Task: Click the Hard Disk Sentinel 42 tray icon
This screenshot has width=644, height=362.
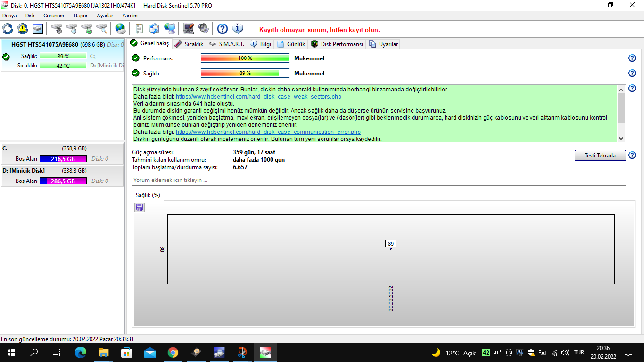Action: (x=486, y=353)
